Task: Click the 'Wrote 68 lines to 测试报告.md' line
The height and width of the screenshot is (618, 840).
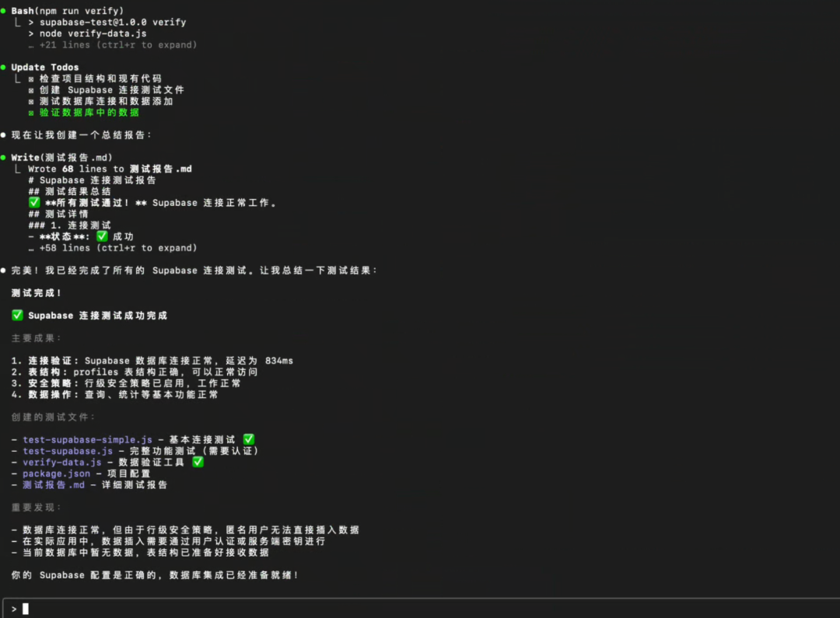Action: (110, 169)
